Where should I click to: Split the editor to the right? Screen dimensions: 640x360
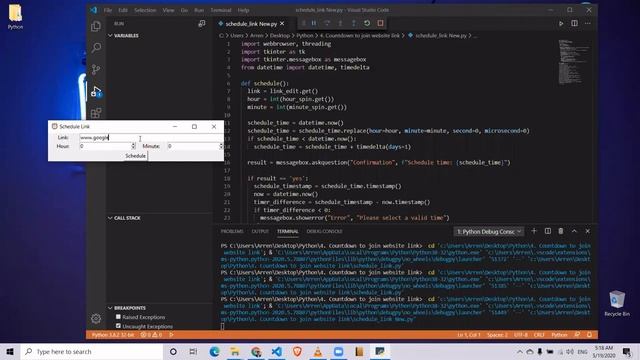(574, 23)
